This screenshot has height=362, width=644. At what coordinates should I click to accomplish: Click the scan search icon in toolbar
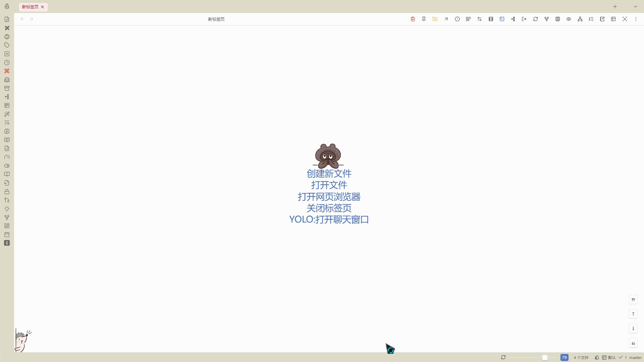tap(625, 19)
